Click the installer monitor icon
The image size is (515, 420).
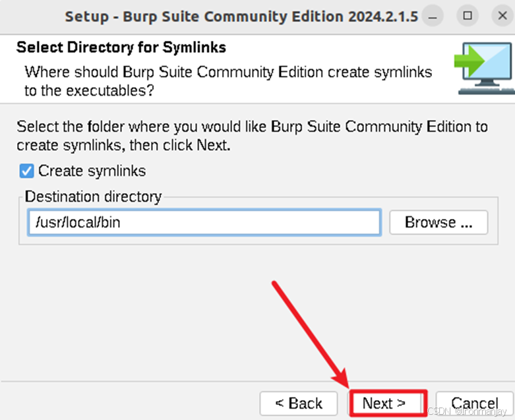pyautogui.click(x=485, y=69)
